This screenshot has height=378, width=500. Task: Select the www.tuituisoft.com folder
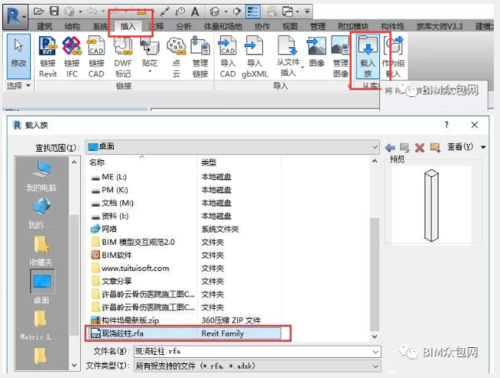[x=130, y=268]
